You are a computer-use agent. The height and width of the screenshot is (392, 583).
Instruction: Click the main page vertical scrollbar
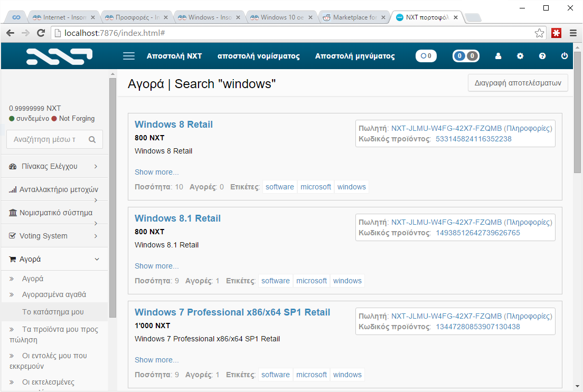pos(577,111)
